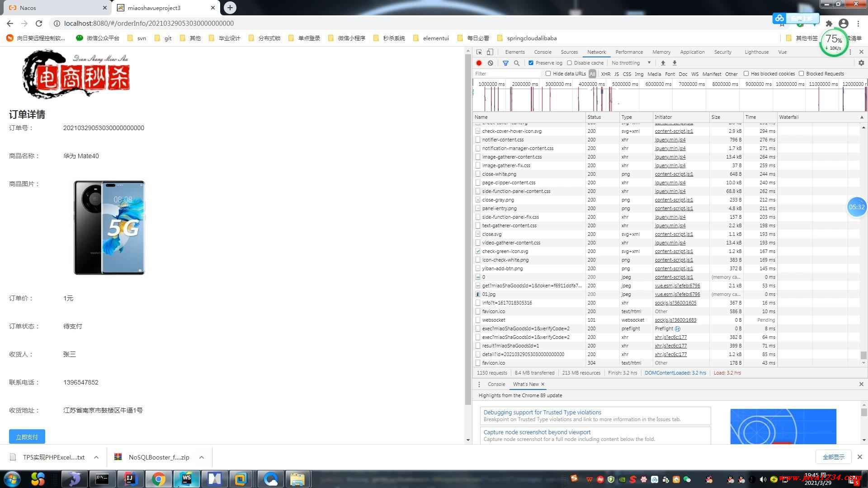Open WebStorm from taskbar
This screenshot has width=868, height=488.
(x=187, y=479)
